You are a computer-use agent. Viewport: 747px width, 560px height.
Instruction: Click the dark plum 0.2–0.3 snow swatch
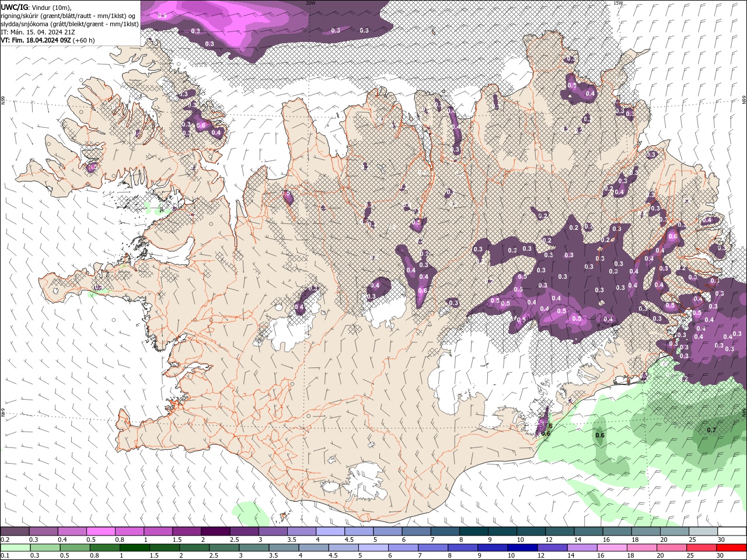pos(15,531)
